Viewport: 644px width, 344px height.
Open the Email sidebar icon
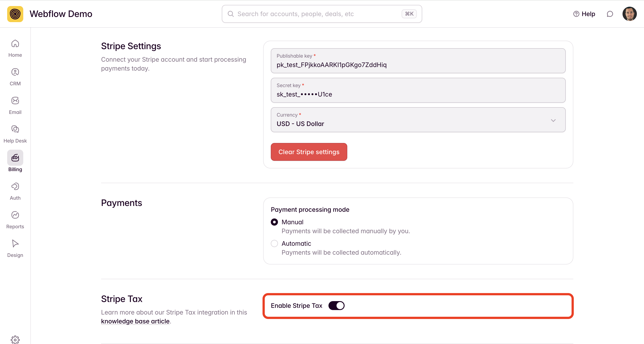click(x=15, y=101)
